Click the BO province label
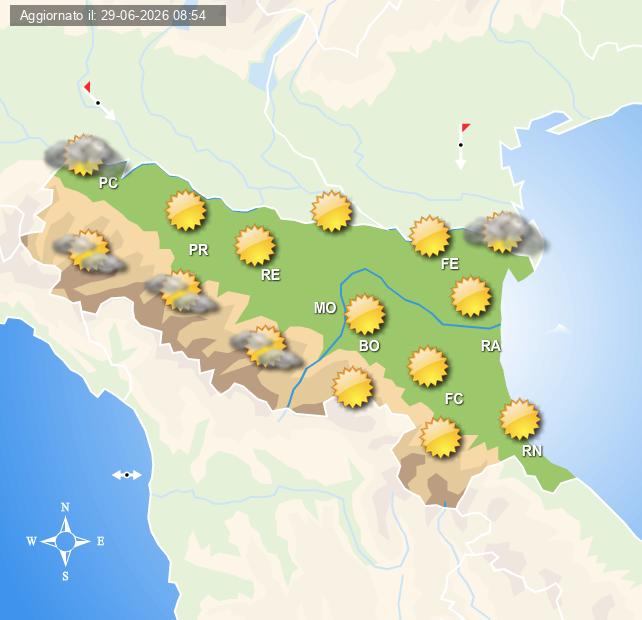This screenshot has height=620, width=642. 369,346
